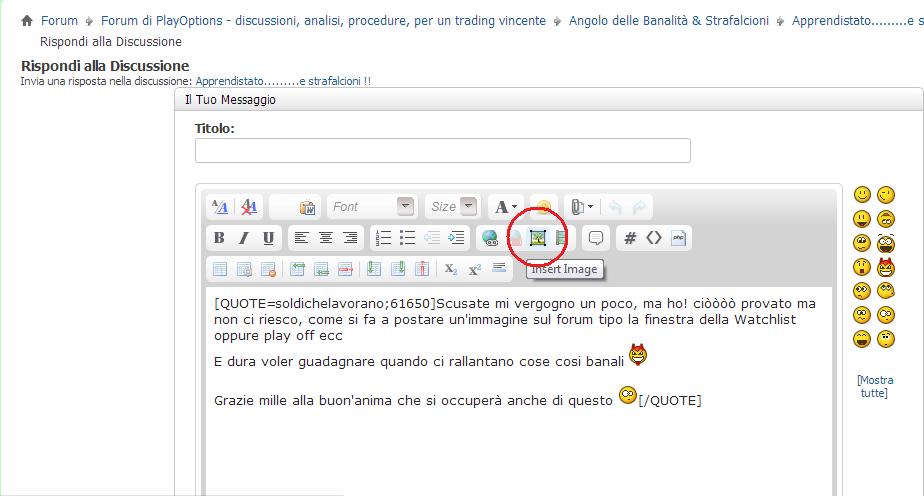Wrap selection with the quote bubble icon

(596, 238)
